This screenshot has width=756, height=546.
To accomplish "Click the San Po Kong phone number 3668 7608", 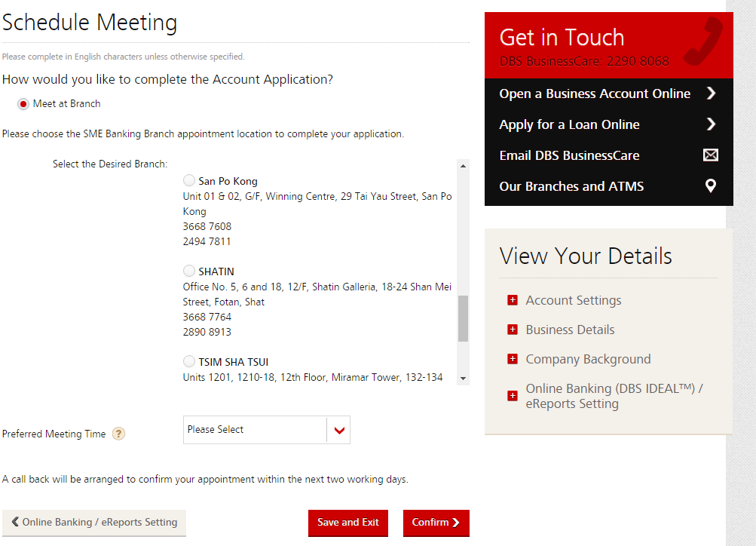I will pyautogui.click(x=207, y=226).
